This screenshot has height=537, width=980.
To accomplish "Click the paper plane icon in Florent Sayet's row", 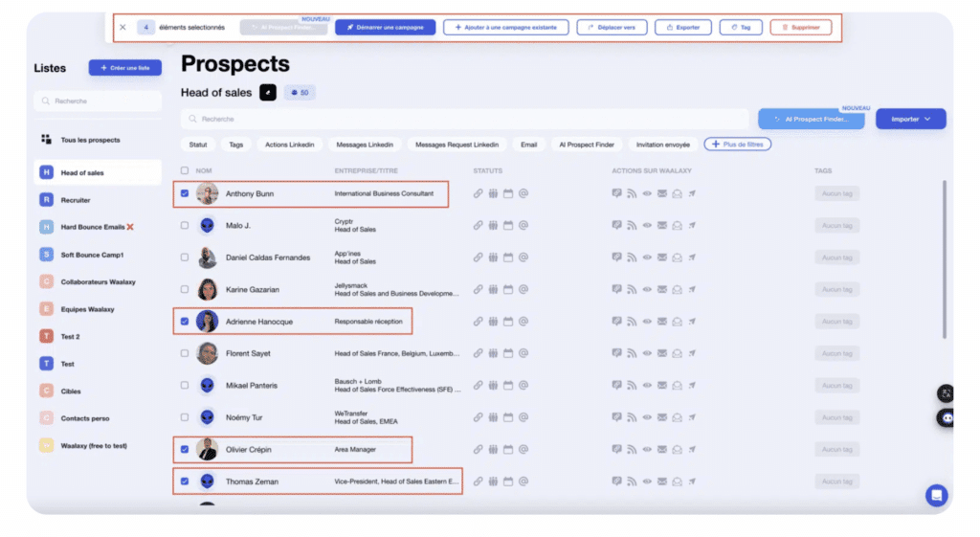I will pos(692,353).
